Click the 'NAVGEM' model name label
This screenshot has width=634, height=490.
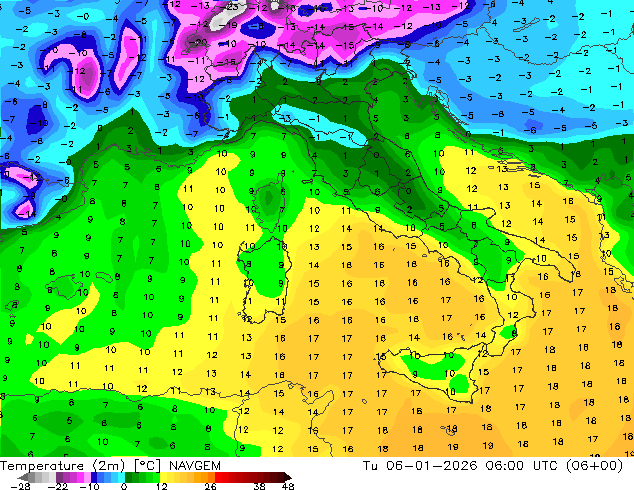[195, 466]
